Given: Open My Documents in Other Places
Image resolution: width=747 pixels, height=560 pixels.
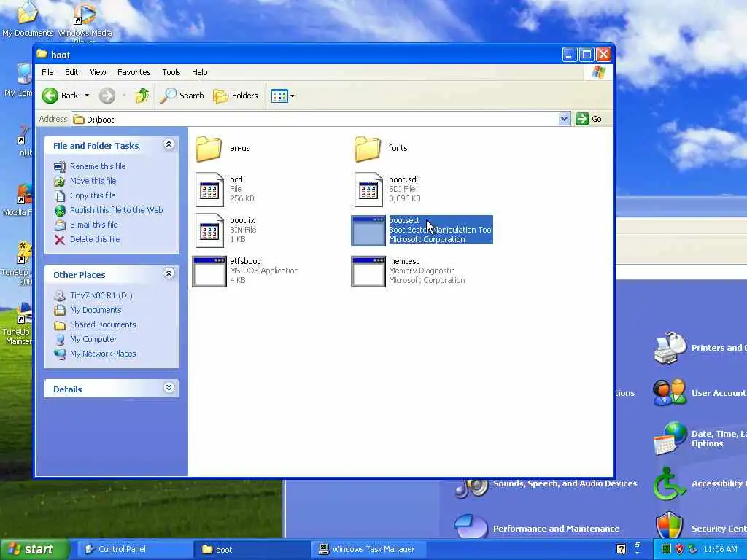Looking at the screenshot, I should coord(96,310).
